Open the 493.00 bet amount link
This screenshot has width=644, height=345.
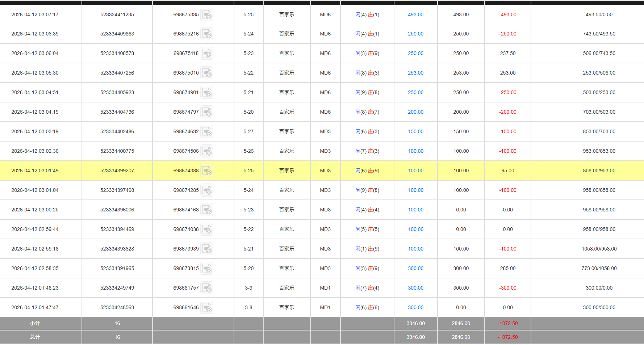pyautogui.click(x=415, y=15)
